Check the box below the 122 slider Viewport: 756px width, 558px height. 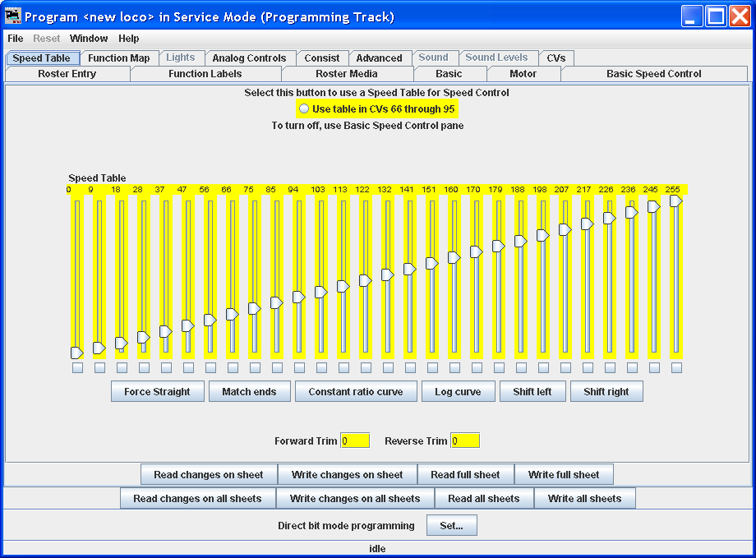tap(366, 368)
